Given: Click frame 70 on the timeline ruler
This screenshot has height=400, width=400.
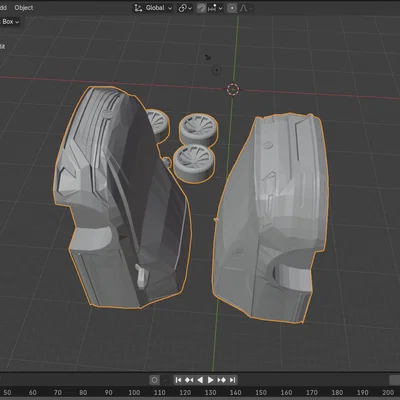Looking at the screenshot, I should 58,393.
